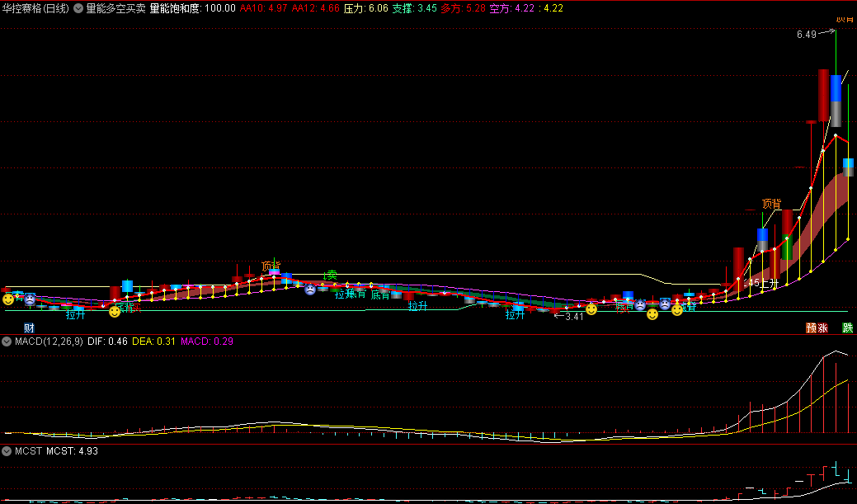This screenshot has height=504, width=857.
Task: Click the 6.49 high price label
Action: 807,35
